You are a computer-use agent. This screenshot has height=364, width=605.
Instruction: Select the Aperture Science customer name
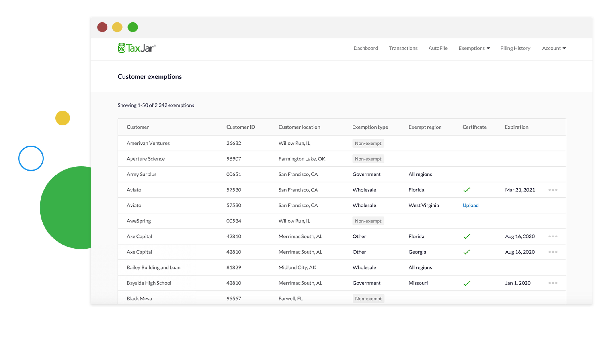click(x=146, y=159)
